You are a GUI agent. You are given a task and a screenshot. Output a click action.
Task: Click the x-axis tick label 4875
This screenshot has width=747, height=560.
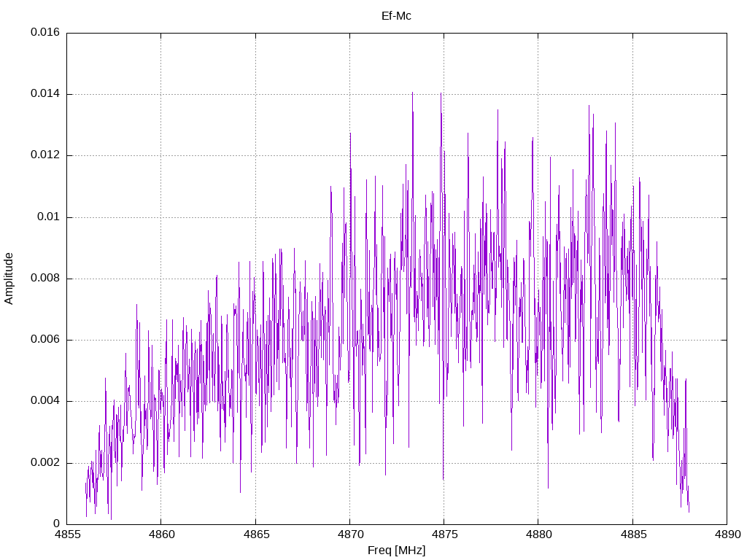[444, 534]
